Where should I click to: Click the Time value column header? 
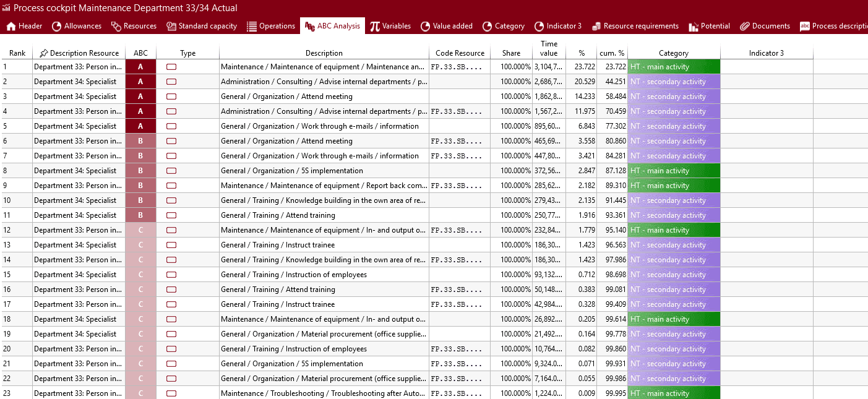[x=549, y=48]
